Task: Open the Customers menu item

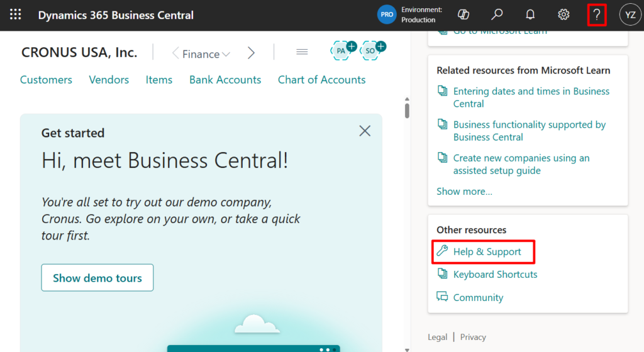Action: tap(46, 80)
